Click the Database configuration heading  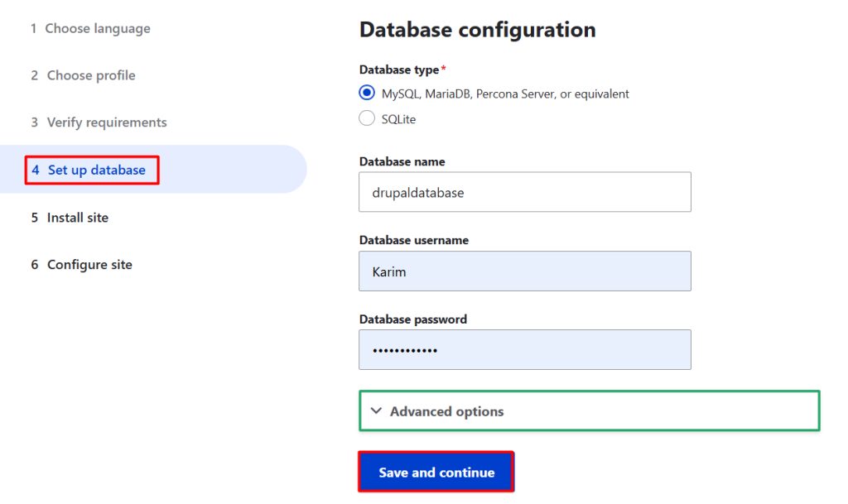478,29
